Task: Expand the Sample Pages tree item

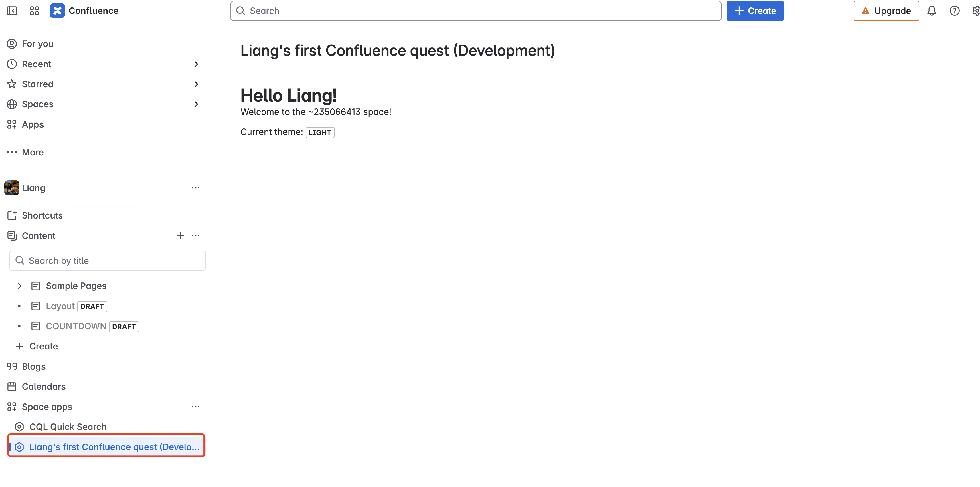Action: tap(20, 286)
